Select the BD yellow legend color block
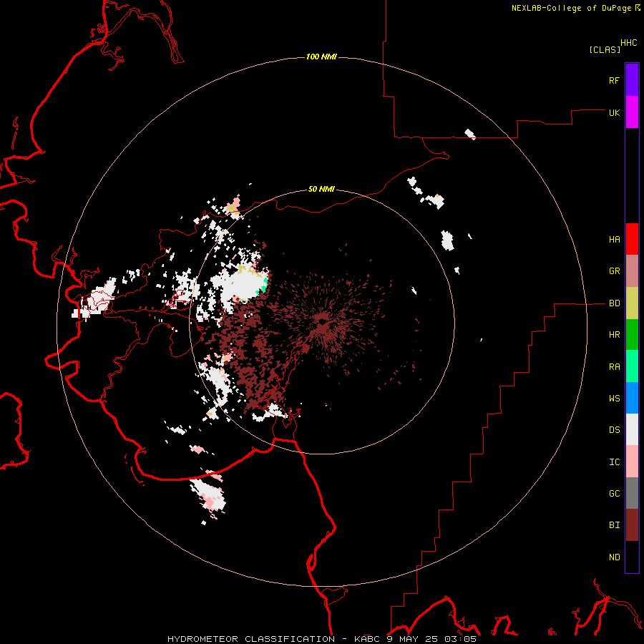Screen dimensions: 644x644 (x=632, y=303)
